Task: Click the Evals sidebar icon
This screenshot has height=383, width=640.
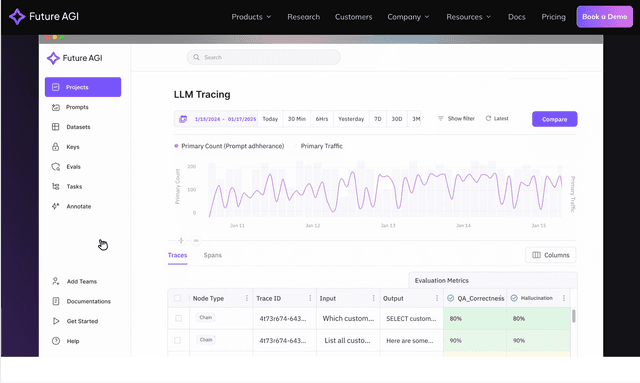Action: coord(56,167)
